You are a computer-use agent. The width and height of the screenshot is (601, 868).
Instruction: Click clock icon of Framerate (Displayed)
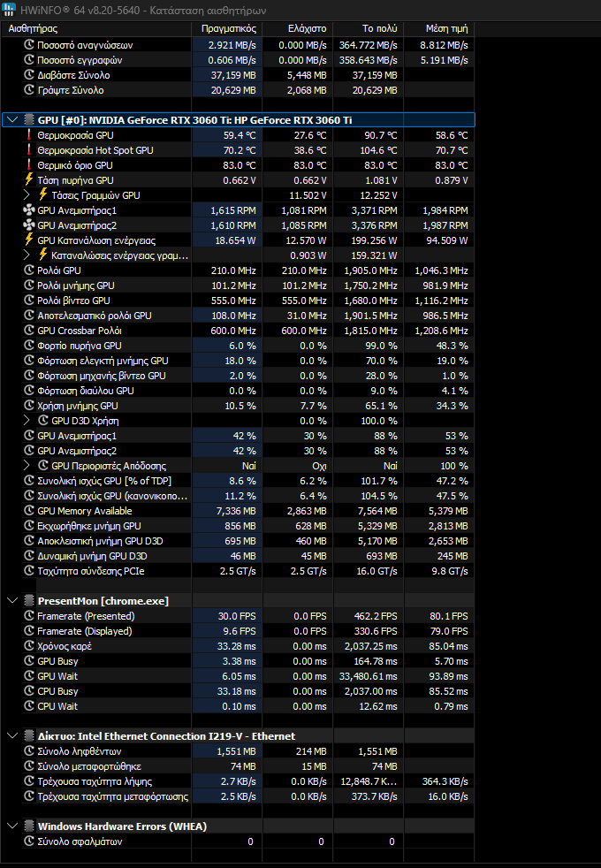pyautogui.click(x=29, y=630)
